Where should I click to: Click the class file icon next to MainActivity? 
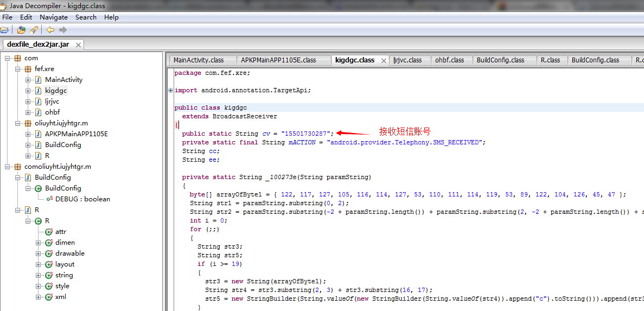tap(38, 80)
